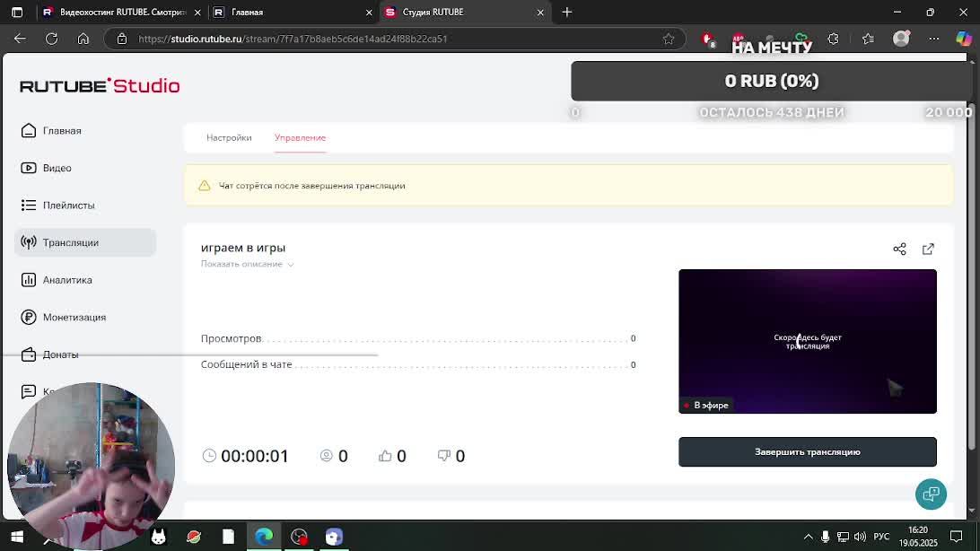Click the RUTUBE Studio logo
This screenshot has height=551, width=980.
pos(100,85)
